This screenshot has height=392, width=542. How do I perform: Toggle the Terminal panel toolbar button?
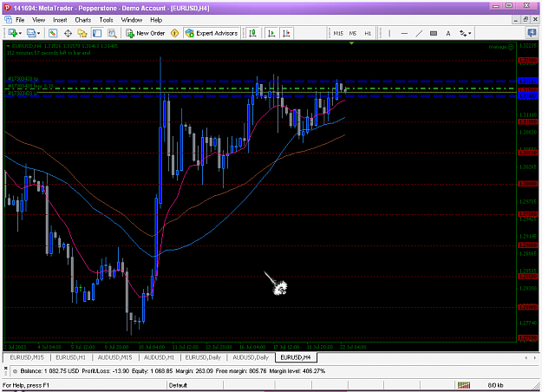(x=97, y=33)
